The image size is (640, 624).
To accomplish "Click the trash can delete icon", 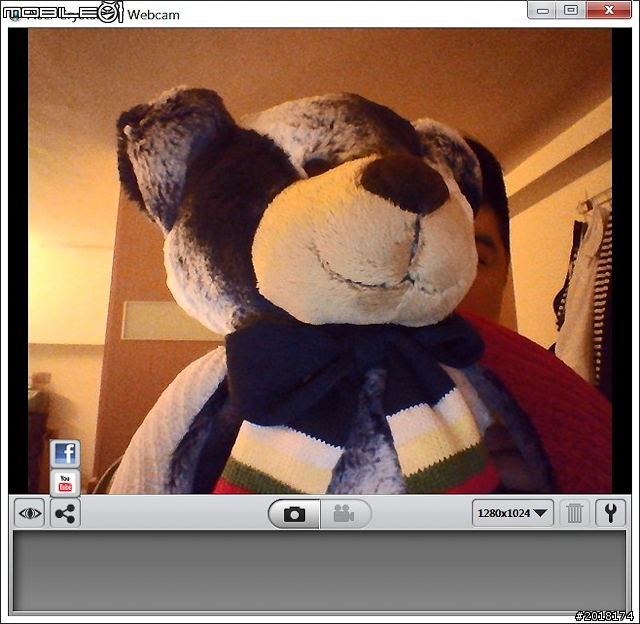I will tap(574, 513).
